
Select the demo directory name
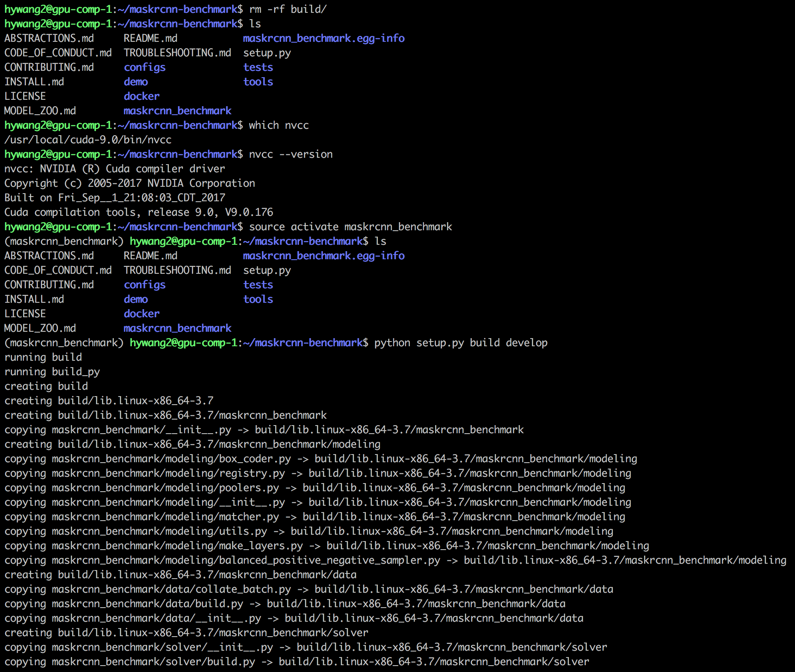[136, 81]
